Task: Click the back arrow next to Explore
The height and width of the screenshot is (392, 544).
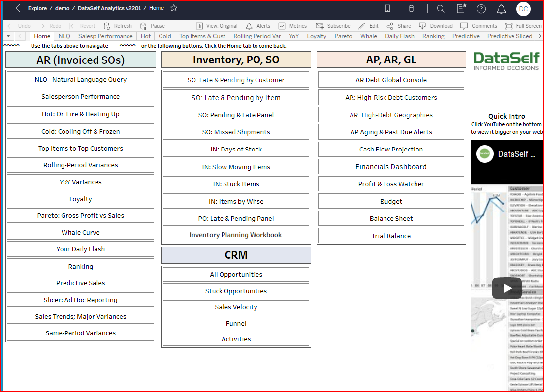Action: tap(19, 8)
